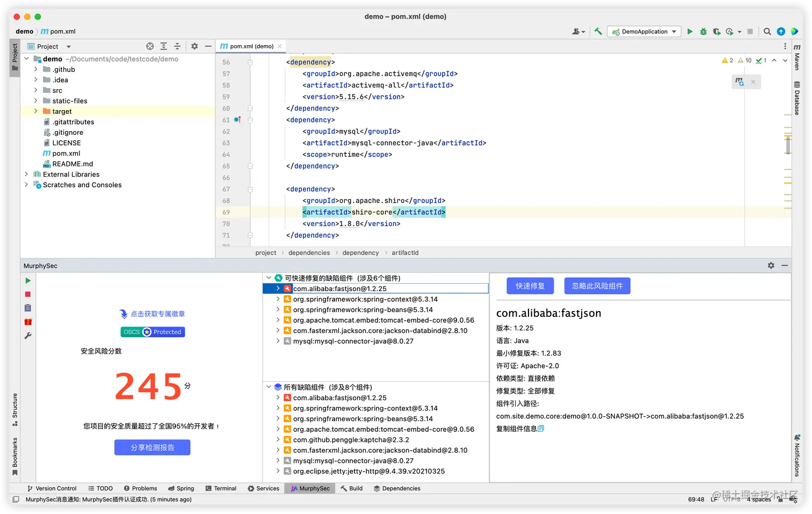812x514 pixels.
Task: Minimize the MurphySec tool window
Action: point(785,265)
